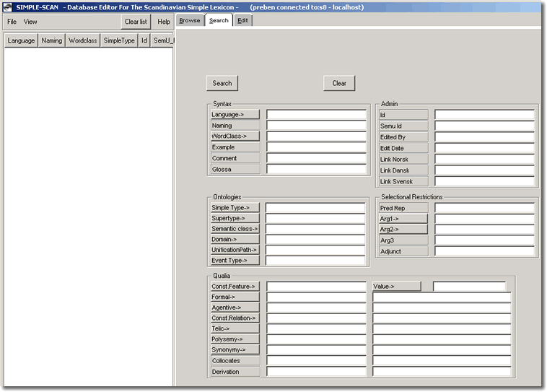Open the Simple Type-> picker
The image size is (547, 392).
[x=235, y=208]
